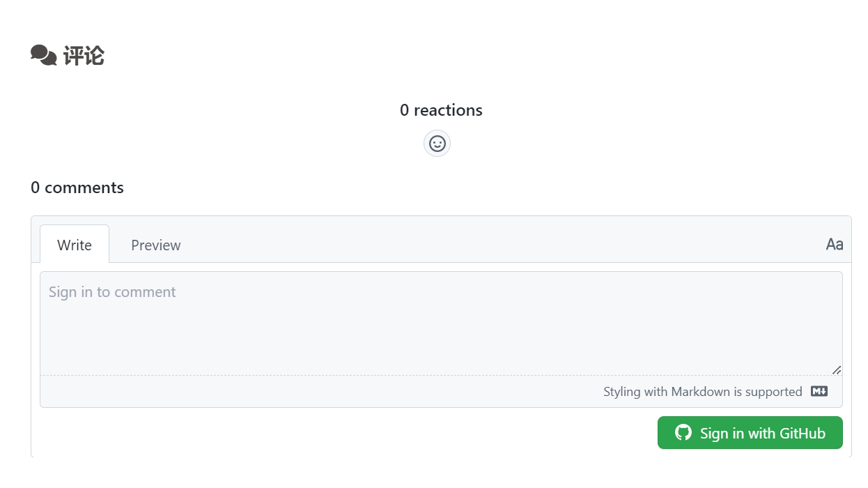
Task: Click the footer strip below the text area
Action: 313,392
